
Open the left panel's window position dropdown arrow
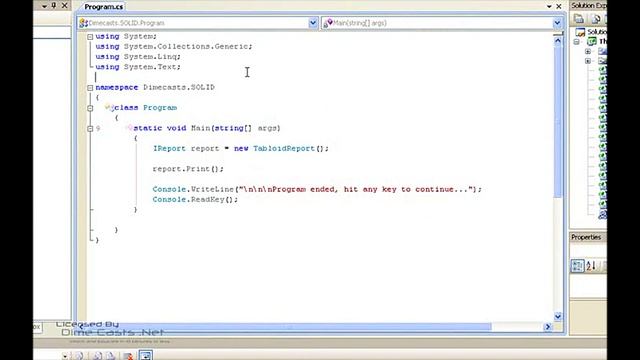44,6
